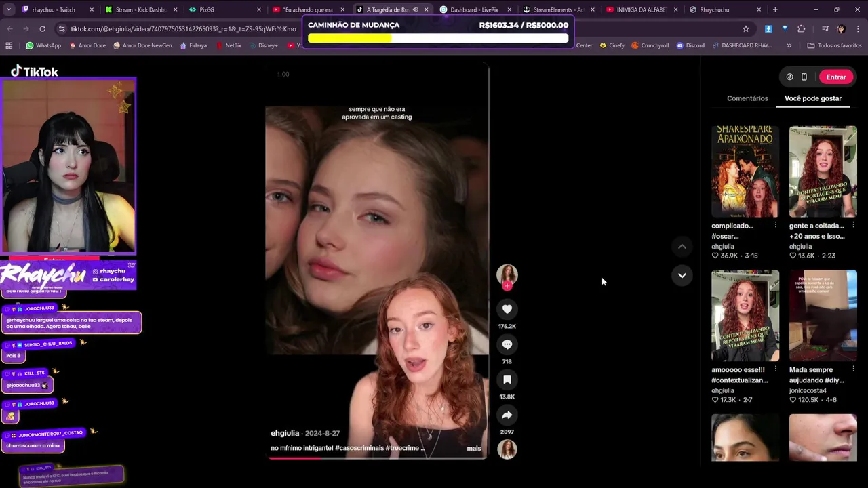Switch to the Rhaychuchu browser tab
The image size is (868, 488).
724,9
